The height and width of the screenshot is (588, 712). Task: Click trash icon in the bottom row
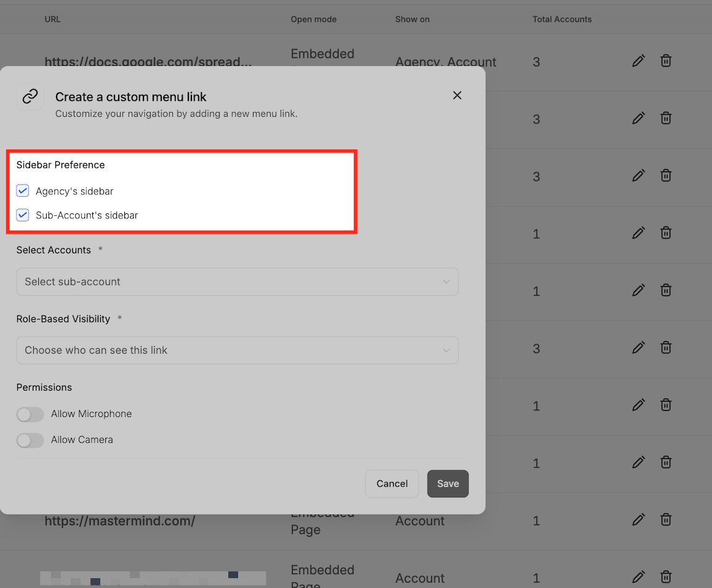(x=666, y=577)
